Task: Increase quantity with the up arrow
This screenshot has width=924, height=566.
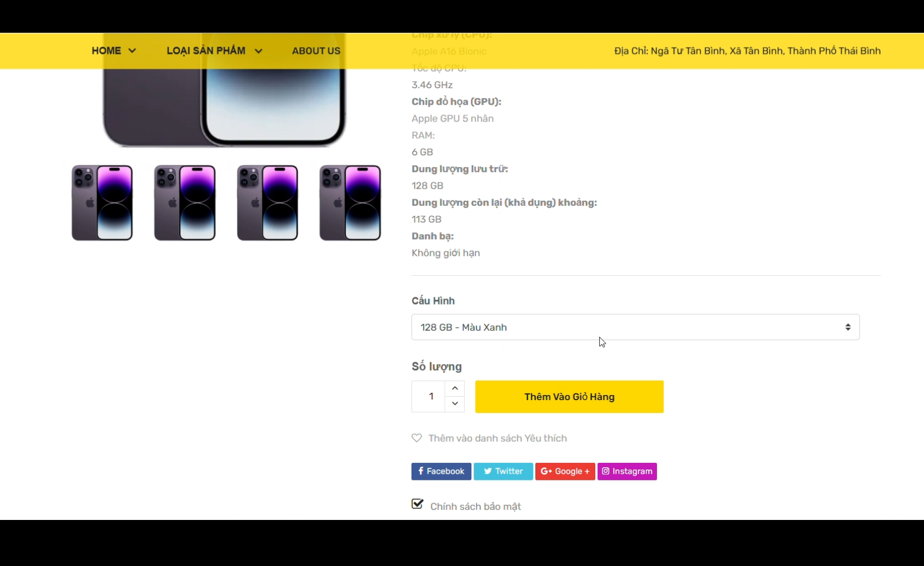Action: (455, 388)
